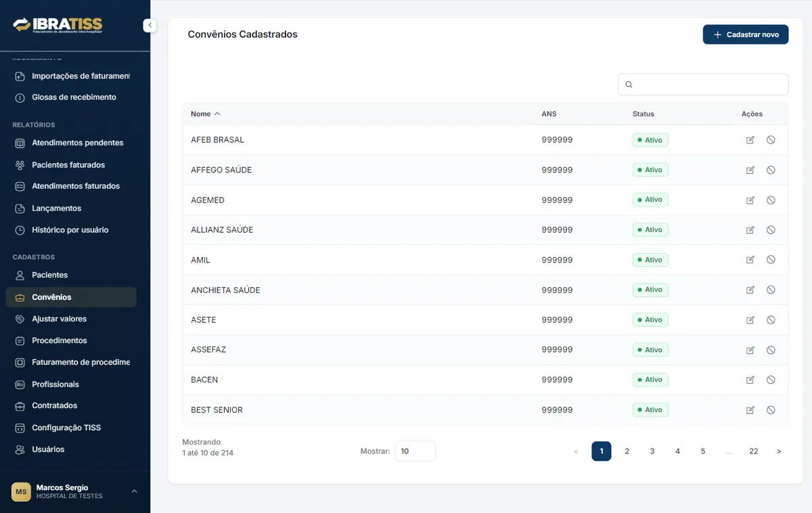Select page 5 in pagination
812x513 pixels.
[x=703, y=451]
